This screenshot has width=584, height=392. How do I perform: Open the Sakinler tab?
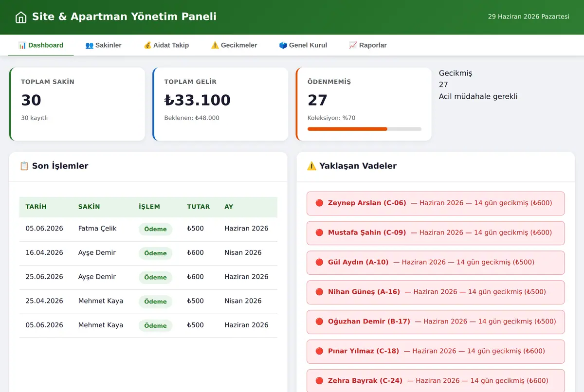tap(103, 45)
